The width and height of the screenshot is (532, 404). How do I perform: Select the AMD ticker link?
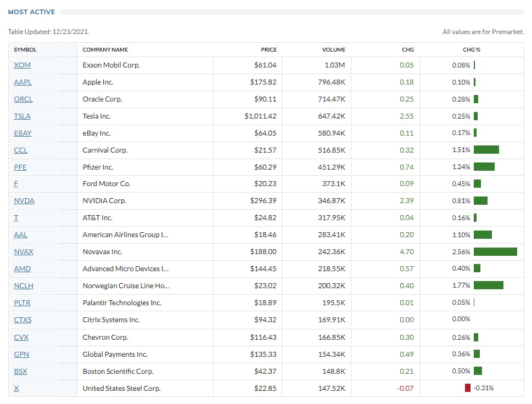[x=22, y=269]
